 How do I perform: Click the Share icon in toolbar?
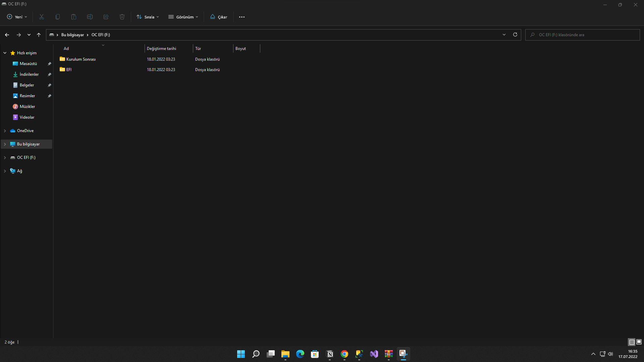[x=106, y=17]
